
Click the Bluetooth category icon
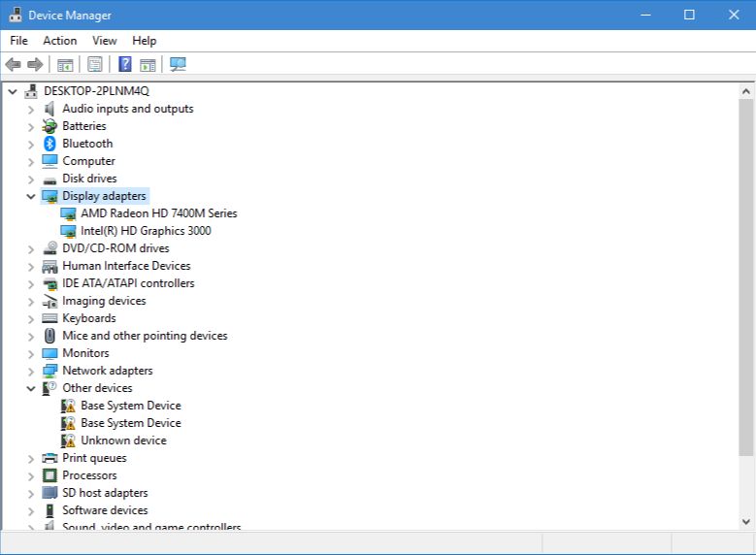[49, 144]
